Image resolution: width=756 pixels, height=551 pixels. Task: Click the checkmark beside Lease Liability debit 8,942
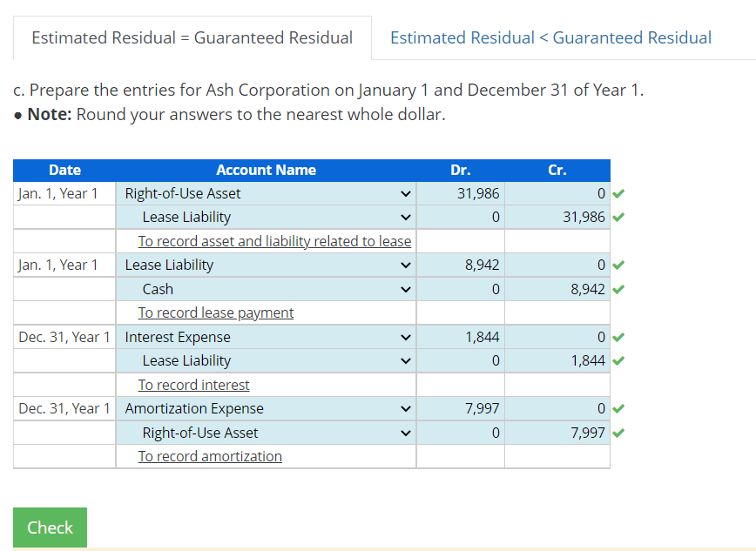(618, 265)
